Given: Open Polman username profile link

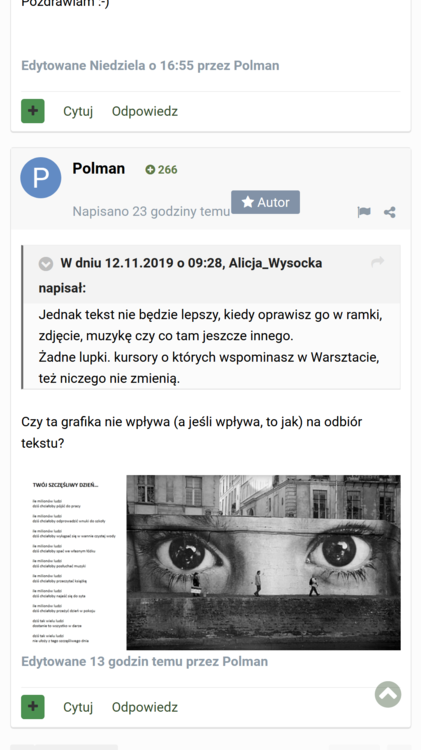Looking at the screenshot, I should pyautogui.click(x=99, y=168).
